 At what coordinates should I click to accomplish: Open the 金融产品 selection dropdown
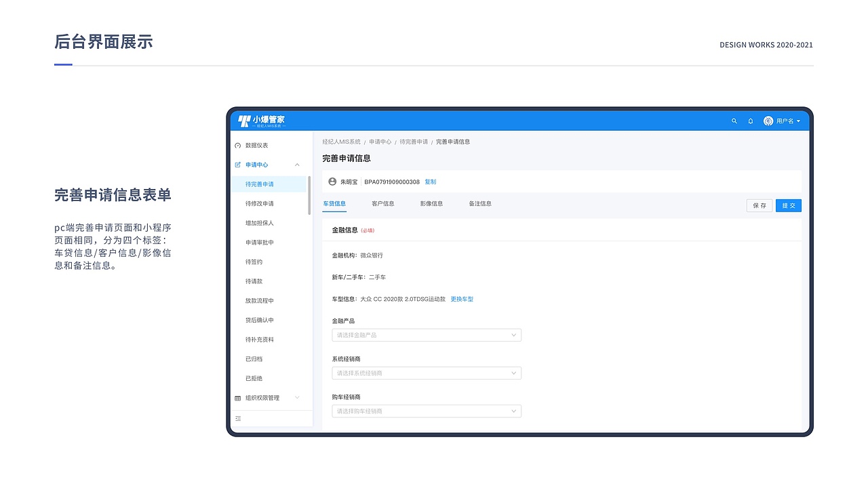tap(426, 335)
